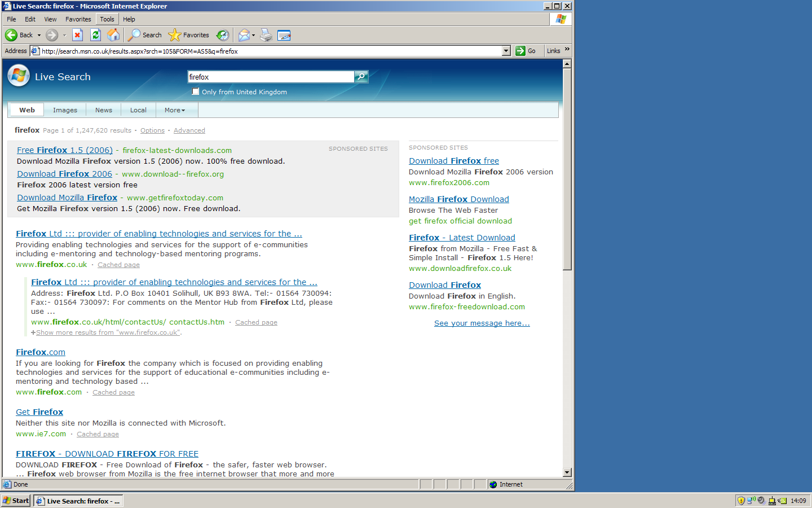Viewport: 812px width, 508px height.
Task: Click the scrollbar up arrow
Action: 567,64
